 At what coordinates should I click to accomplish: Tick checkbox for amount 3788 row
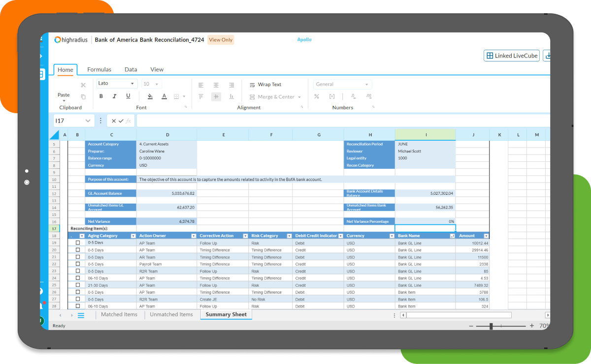coord(77,292)
